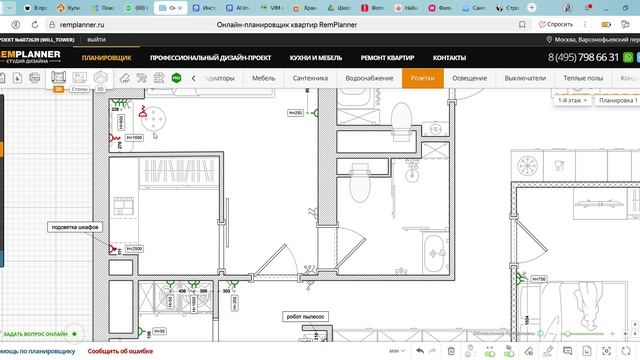
Task: Switch to the Освещение tab
Action: tap(469, 78)
